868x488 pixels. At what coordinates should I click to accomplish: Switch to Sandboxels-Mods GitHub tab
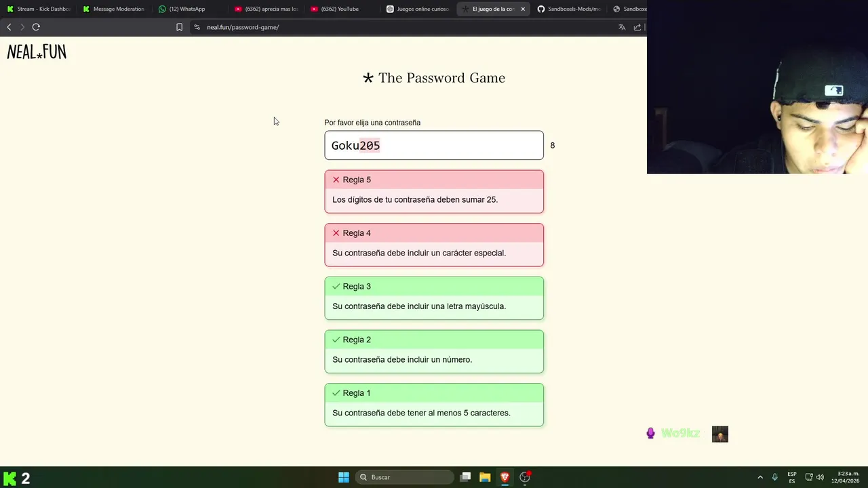pos(568,9)
